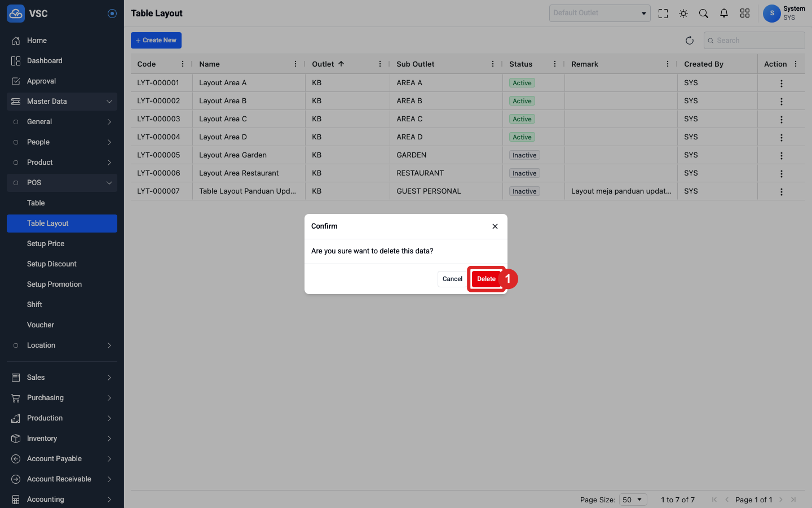Image resolution: width=812 pixels, height=508 pixels.
Task: Open Action column menu icon
Action: 796,64
